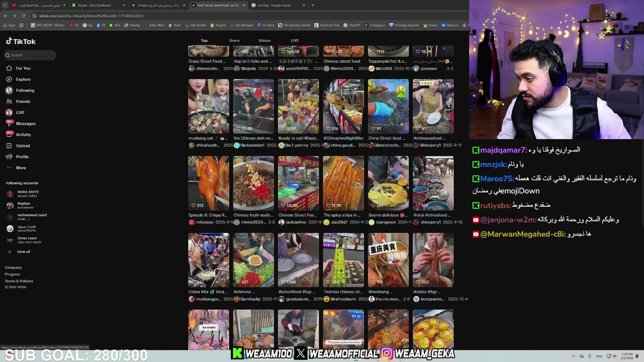Expand Terms & Policies footer section
This screenshot has width=644, height=362.
pos(19,281)
